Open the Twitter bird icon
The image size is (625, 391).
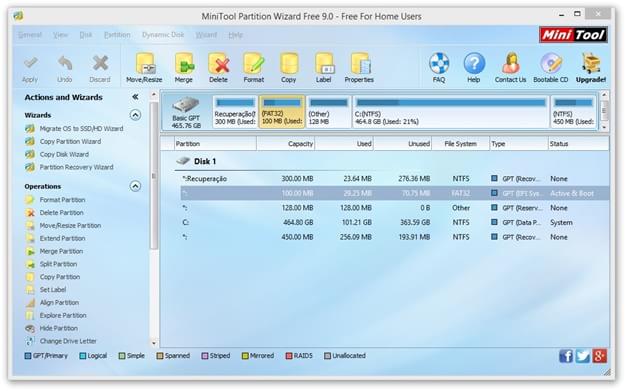582,356
